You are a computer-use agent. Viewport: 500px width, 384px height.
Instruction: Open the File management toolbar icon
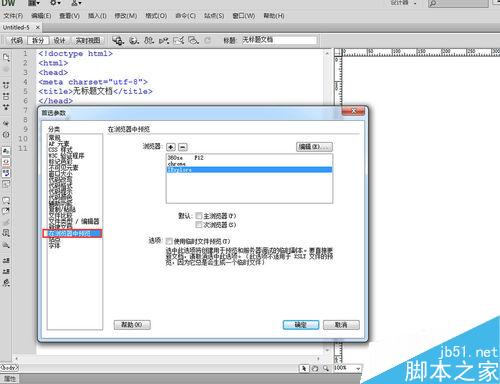149,41
